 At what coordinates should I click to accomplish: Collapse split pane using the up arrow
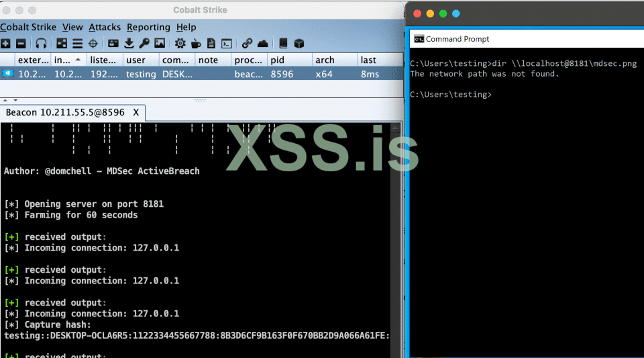5,100
